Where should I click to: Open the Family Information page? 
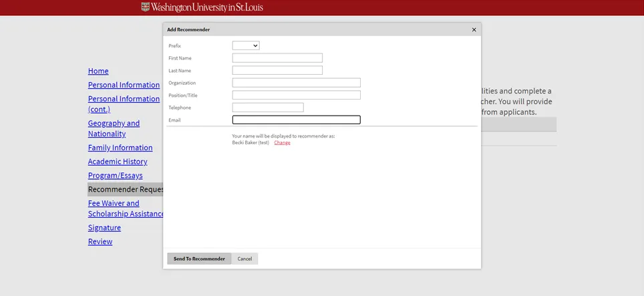[120, 148]
